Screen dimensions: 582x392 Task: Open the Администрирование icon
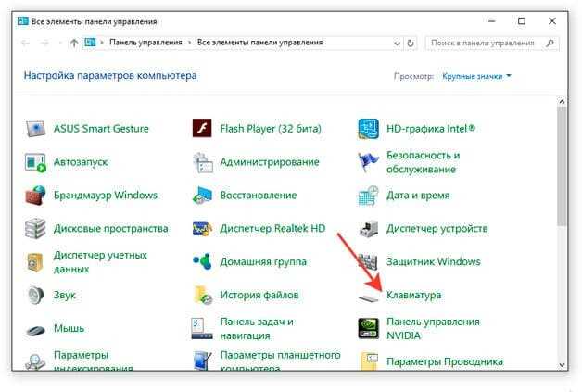(x=203, y=162)
